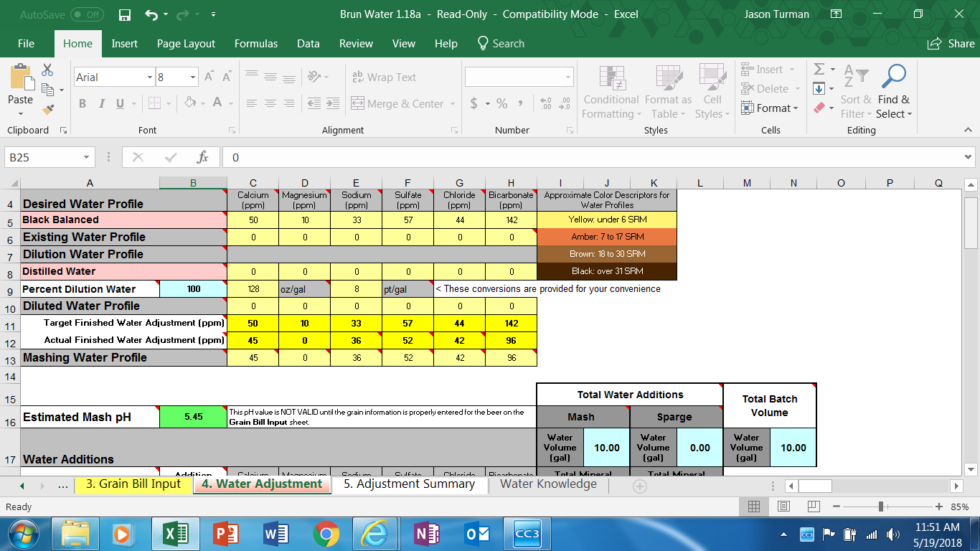
Task: Click the Borders icon in the Font group
Action: coord(154,104)
